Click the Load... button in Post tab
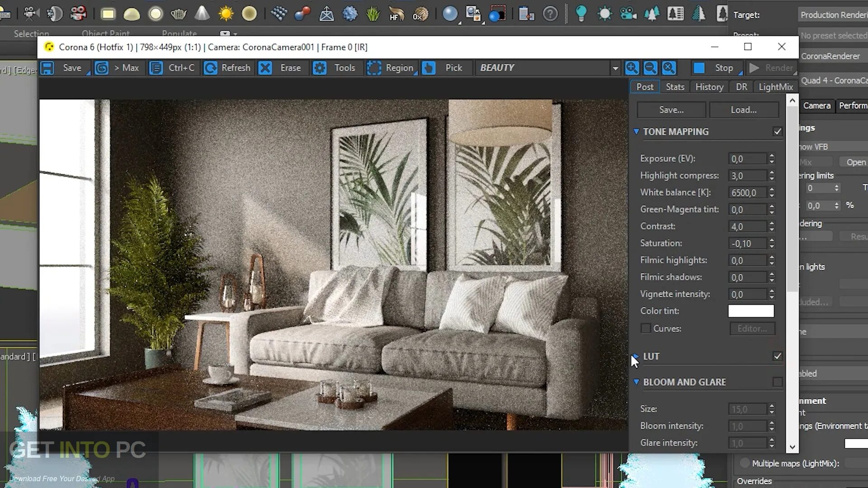The height and width of the screenshot is (488, 868). [743, 110]
